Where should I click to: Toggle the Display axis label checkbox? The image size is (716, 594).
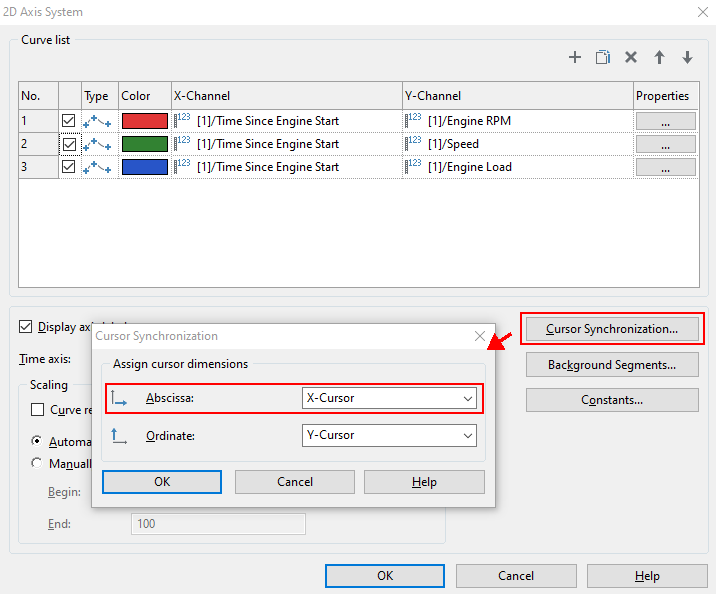(x=26, y=326)
